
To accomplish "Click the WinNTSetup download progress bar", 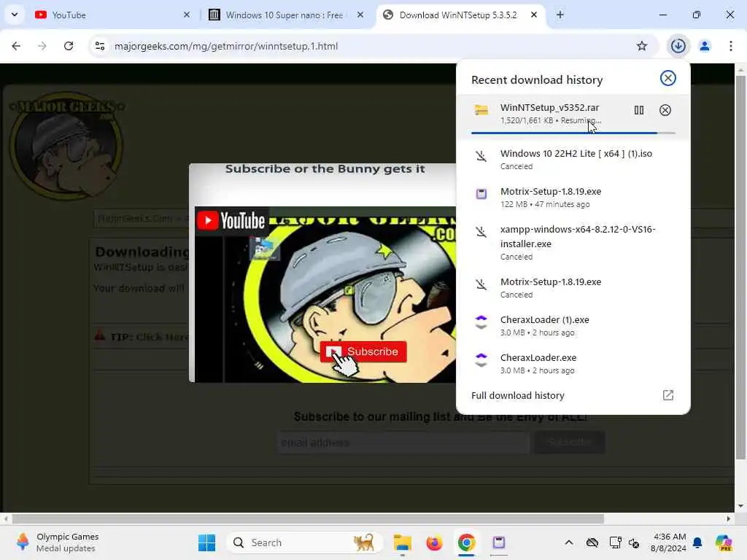I will (x=573, y=133).
